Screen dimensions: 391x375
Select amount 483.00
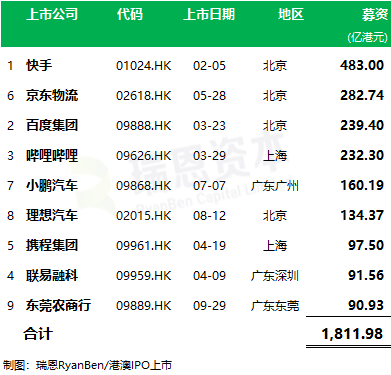click(x=362, y=65)
